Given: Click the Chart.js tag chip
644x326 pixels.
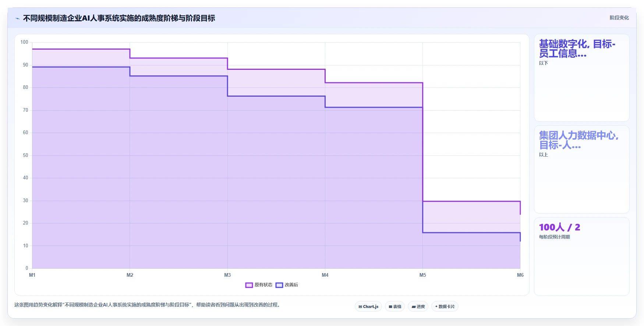Looking at the screenshot, I should (x=368, y=307).
